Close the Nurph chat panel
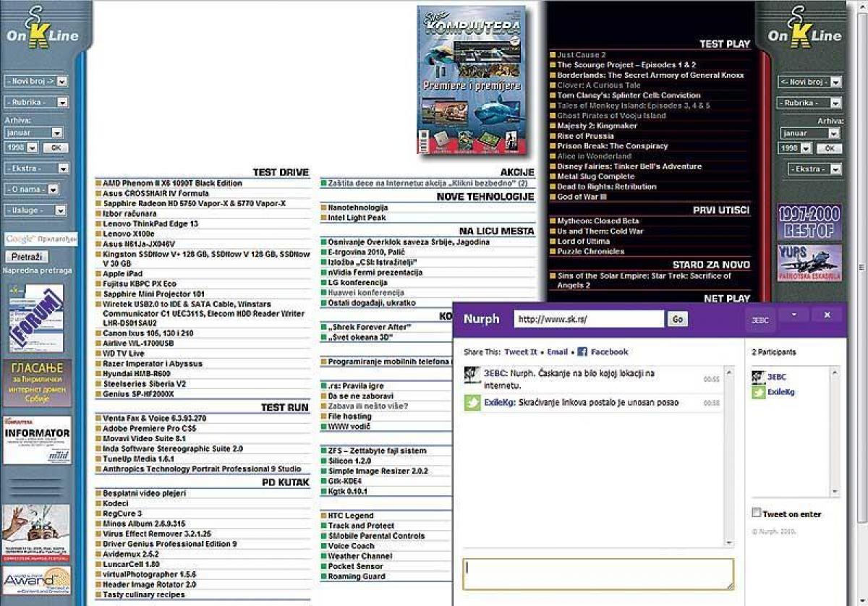The height and width of the screenshot is (606, 868). (x=827, y=315)
